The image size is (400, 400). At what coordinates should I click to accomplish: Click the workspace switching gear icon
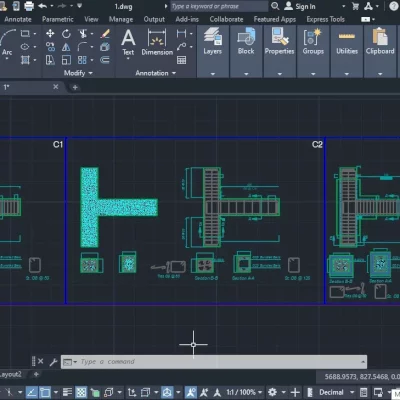[x=272, y=392]
